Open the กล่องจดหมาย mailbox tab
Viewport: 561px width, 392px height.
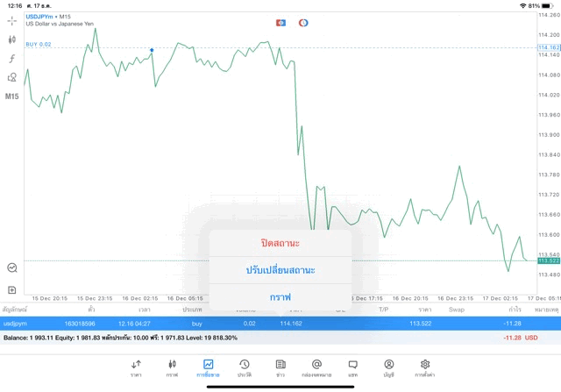(x=316, y=367)
